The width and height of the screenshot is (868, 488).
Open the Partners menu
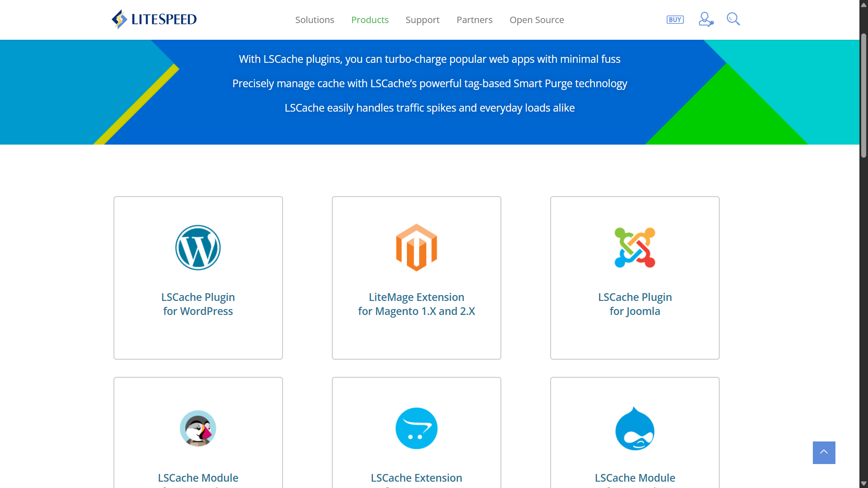(474, 20)
